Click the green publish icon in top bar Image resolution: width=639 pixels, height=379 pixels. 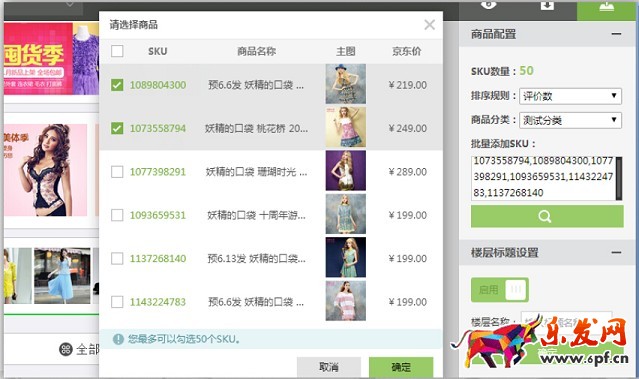[x=606, y=8]
